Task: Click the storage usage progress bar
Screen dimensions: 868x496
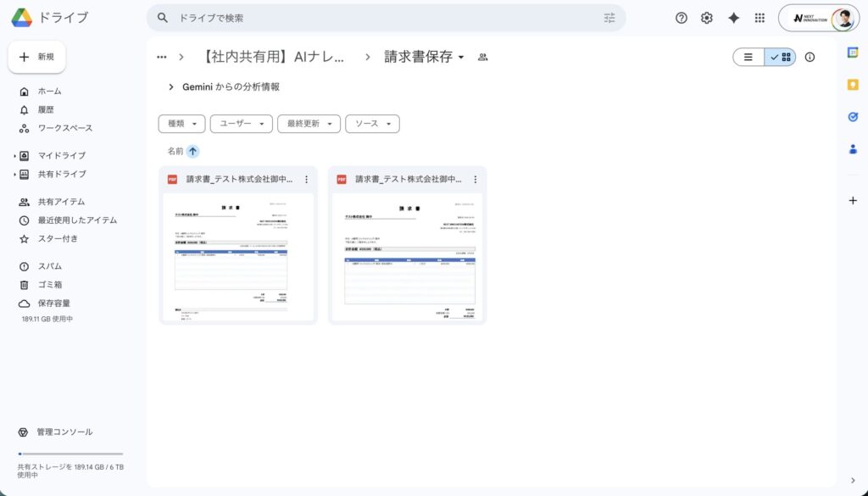Action: pos(70,454)
